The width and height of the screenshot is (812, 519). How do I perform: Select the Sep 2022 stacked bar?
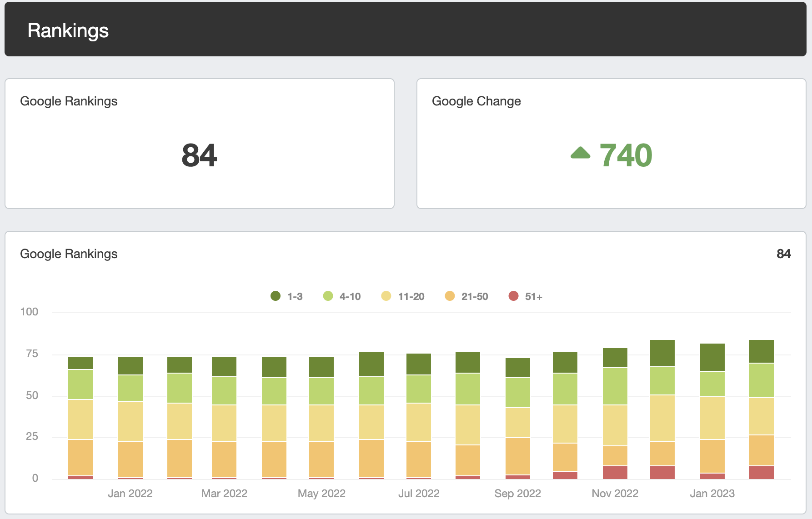[x=518, y=419]
